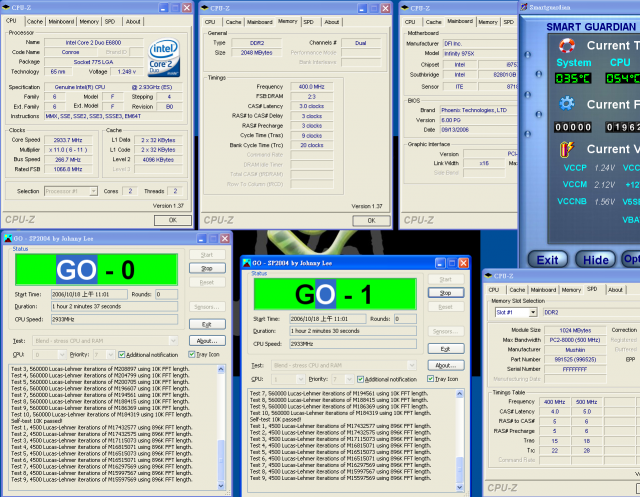Viewport: 640px width, 497px height.
Task: Toggle Tray Icon checkbox in GO-1 window
Action: click(x=430, y=379)
